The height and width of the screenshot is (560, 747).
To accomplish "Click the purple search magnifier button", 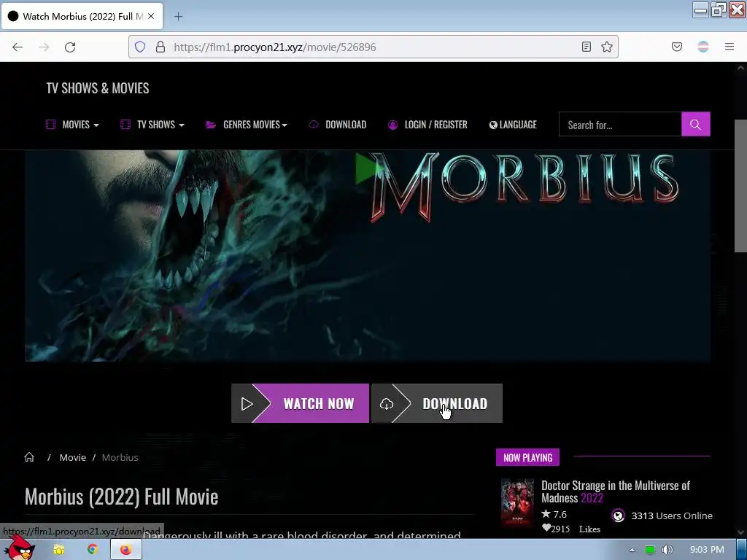I will pyautogui.click(x=695, y=124).
